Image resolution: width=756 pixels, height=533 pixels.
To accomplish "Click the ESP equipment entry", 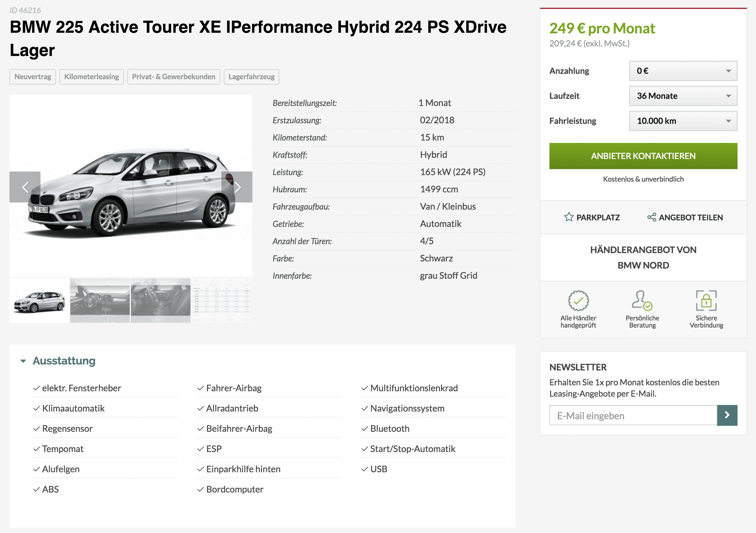I will (x=214, y=449).
